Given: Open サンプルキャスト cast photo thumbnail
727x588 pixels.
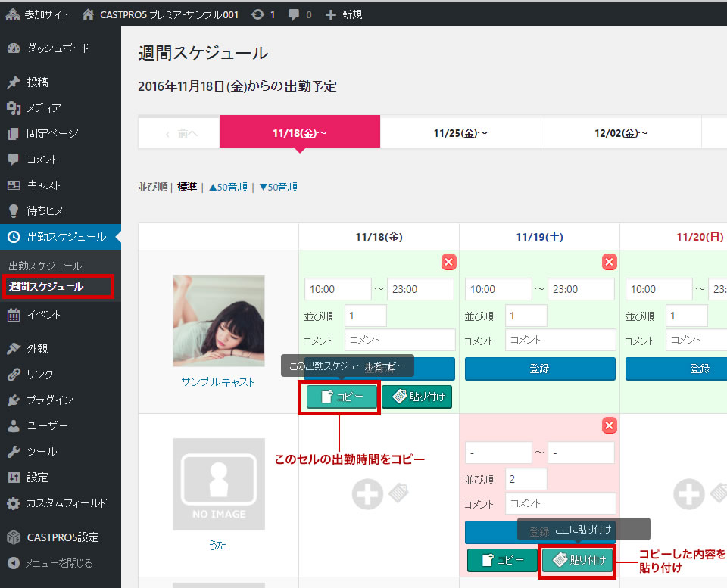Looking at the screenshot, I should coord(219,321).
